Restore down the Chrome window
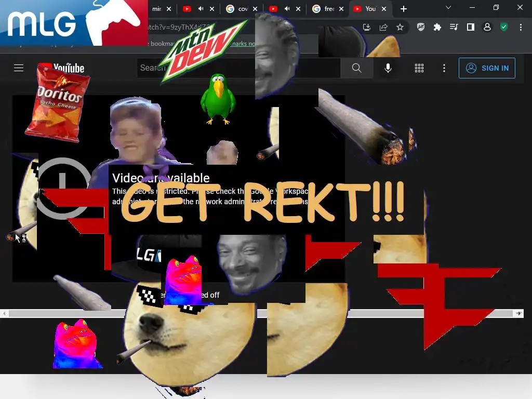This screenshot has height=399, width=532. pyautogui.click(x=496, y=7)
